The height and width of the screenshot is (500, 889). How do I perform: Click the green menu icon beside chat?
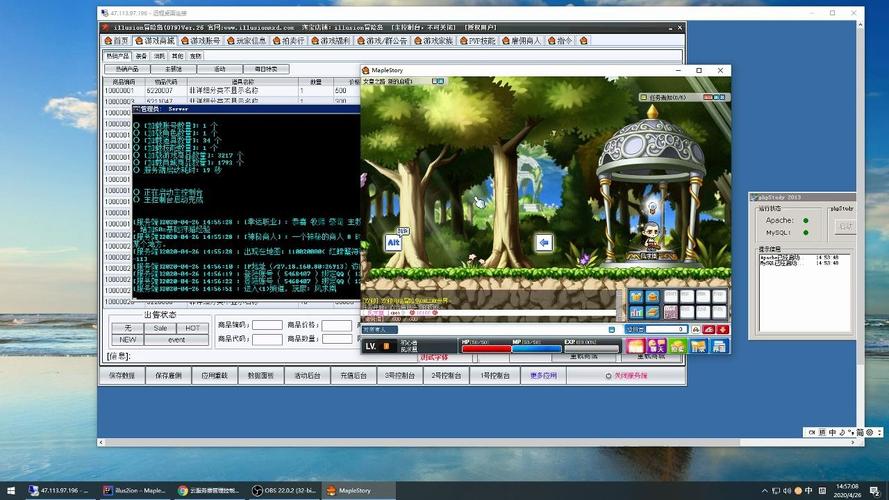pos(678,346)
